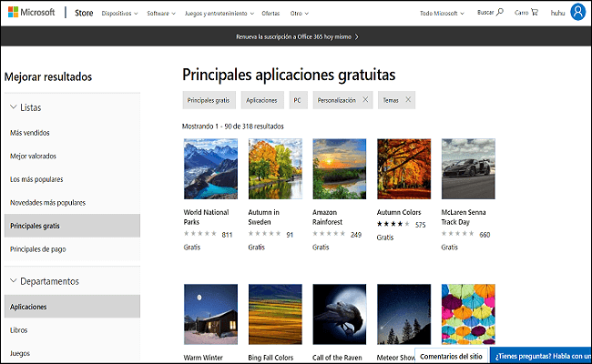Image resolution: width=592 pixels, height=364 pixels.
Task: Open Bing Fall Colors thumbnail
Action: tap(275, 314)
